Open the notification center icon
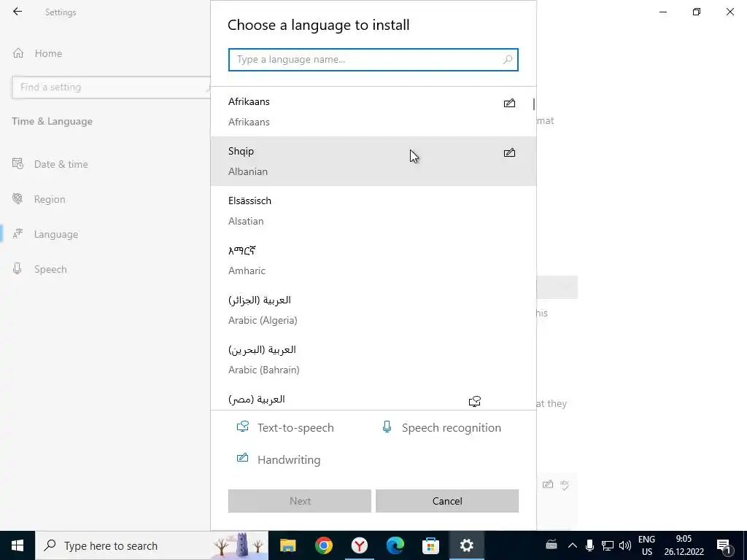The image size is (747, 560). click(x=724, y=546)
